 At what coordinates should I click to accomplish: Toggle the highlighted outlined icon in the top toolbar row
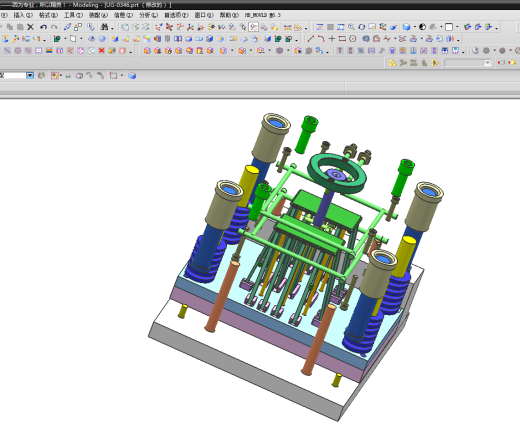(x=253, y=27)
